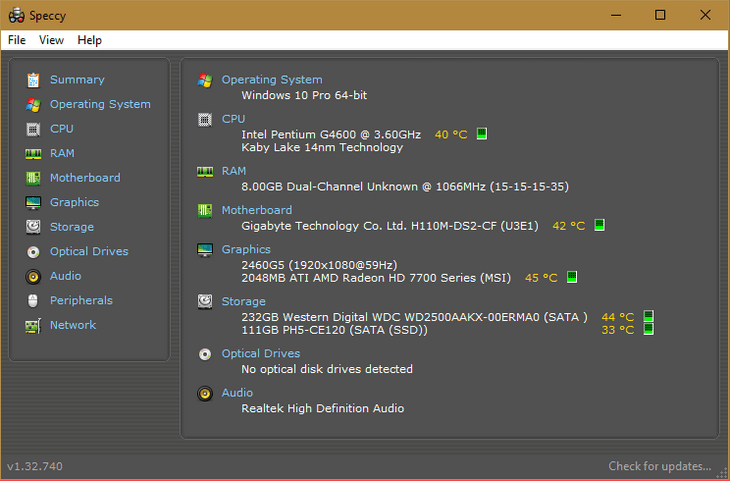The image size is (731, 483).
Task: Click the 8.00GB Dual-Channel RAM text
Action: tap(405, 187)
